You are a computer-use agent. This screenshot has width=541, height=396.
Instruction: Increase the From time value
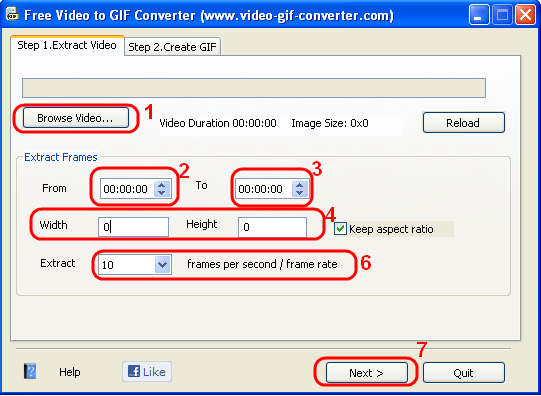click(x=161, y=185)
